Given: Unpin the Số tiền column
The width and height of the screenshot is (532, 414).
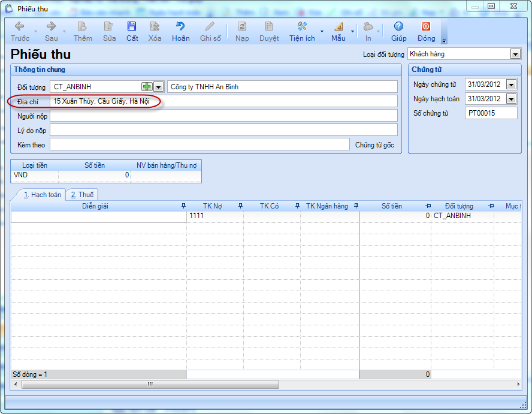Looking at the screenshot, I should (428, 206).
